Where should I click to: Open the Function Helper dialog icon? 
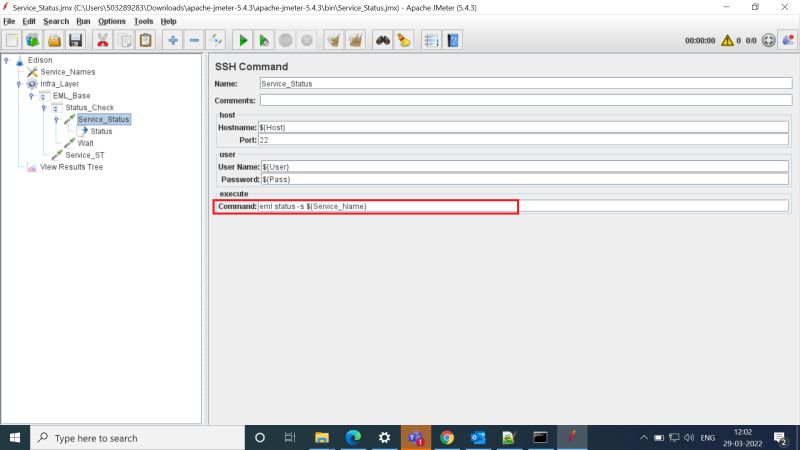[431, 40]
